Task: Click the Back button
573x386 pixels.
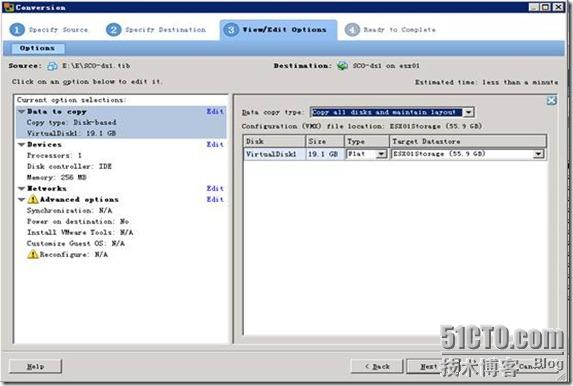Action: click(377, 366)
